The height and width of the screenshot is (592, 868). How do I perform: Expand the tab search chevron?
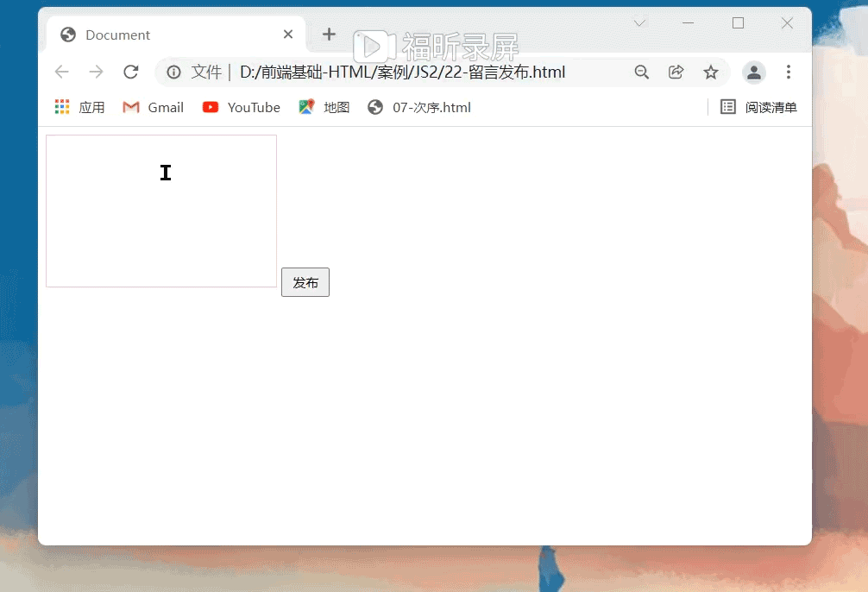[x=639, y=23]
